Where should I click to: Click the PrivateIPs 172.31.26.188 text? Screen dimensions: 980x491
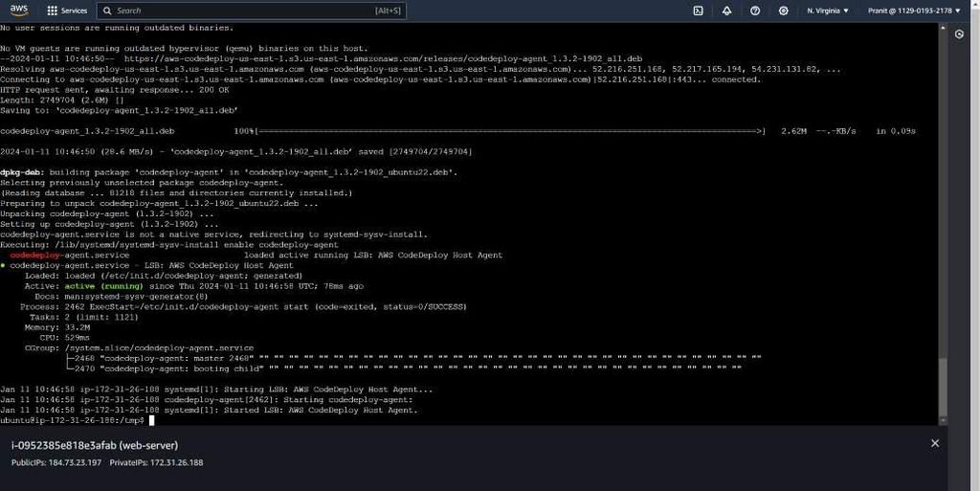pyautogui.click(x=156, y=463)
